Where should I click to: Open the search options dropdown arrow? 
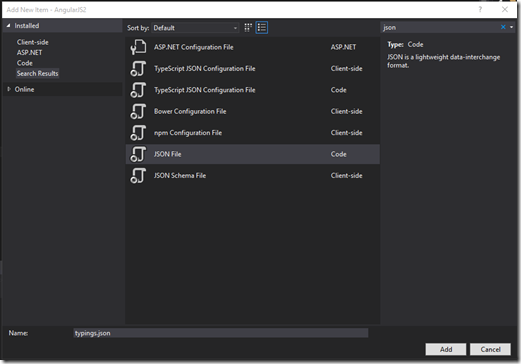click(x=512, y=27)
